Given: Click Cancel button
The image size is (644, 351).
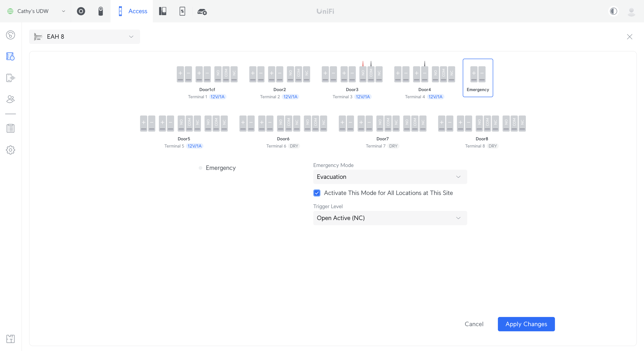Looking at the screenshot, I should coord(474,324).
